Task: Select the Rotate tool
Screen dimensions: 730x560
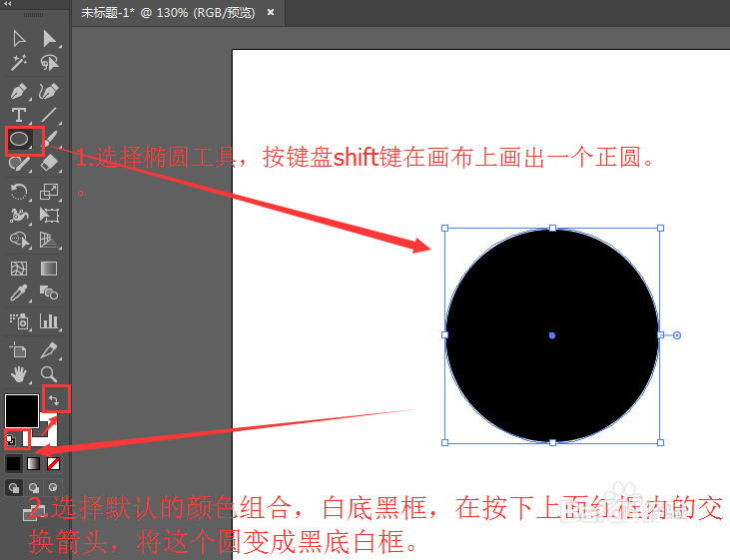Action: click(x=19, y=192)
